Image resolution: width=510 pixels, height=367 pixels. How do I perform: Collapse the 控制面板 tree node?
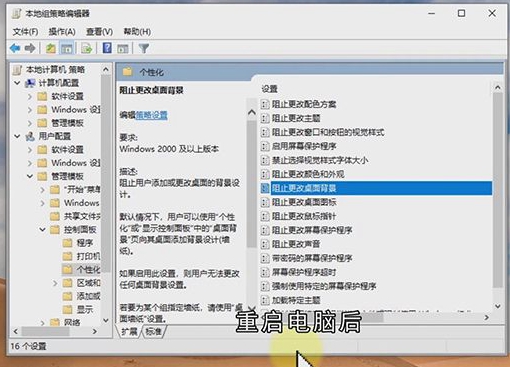point(42,229)
